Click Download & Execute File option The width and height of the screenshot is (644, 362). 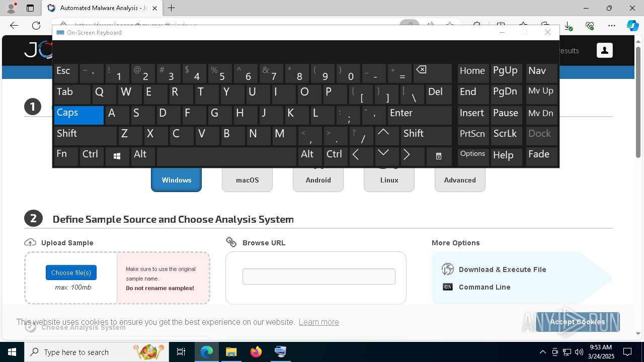pos(502,269)
